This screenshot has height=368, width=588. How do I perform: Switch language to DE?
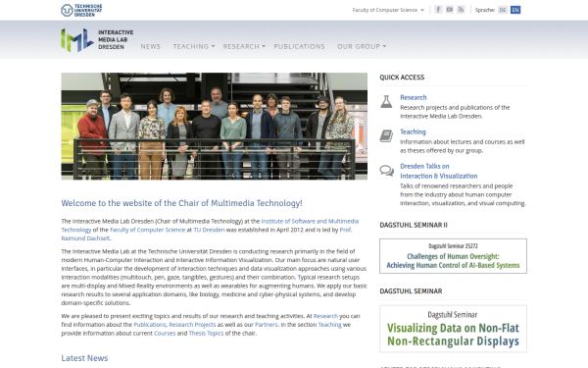(x=503, y=10)
